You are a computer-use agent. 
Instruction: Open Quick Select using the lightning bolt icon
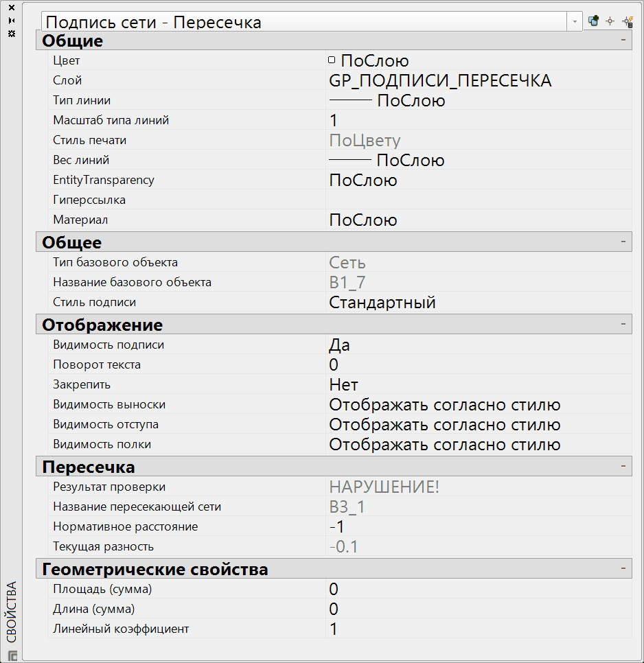627,21
